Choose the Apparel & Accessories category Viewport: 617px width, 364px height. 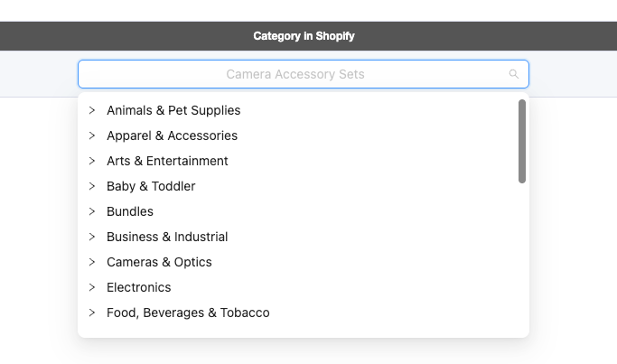(172, 135)
